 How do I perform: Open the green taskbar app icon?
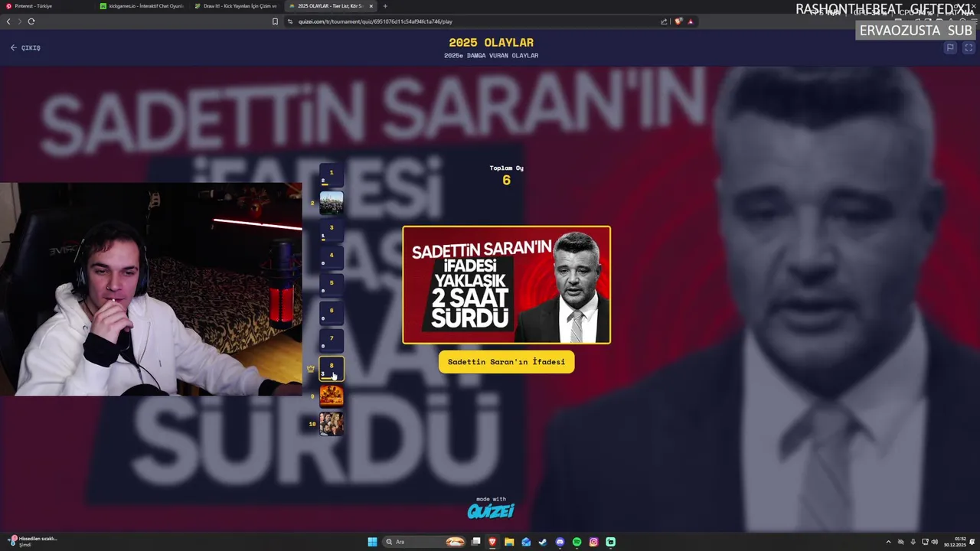(610, 542)
